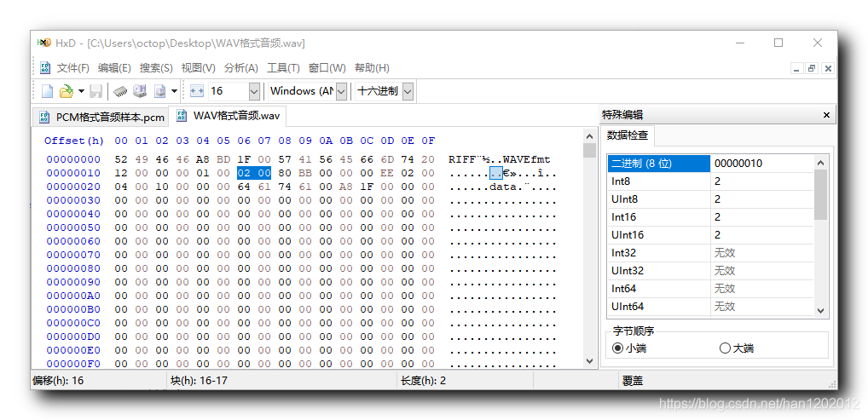This screenshot has width=868, height=420.
Task: Click highlighted byte 02 in row 00000010
Action: coord(244,173)
